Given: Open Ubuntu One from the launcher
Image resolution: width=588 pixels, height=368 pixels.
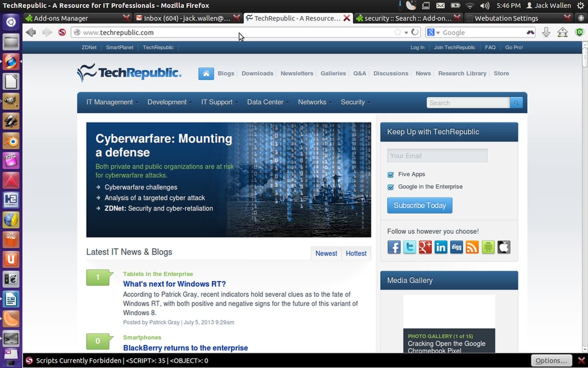Looking at the screenshot, I should pos(11,259).
